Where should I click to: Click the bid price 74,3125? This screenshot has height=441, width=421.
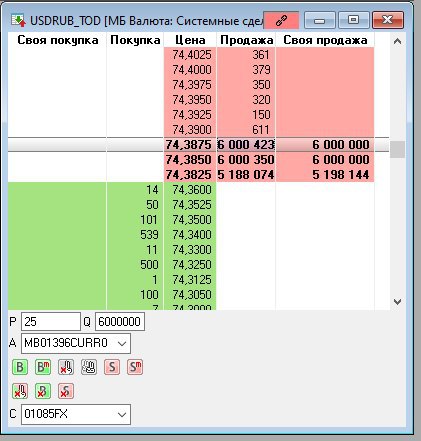point(192,280)
